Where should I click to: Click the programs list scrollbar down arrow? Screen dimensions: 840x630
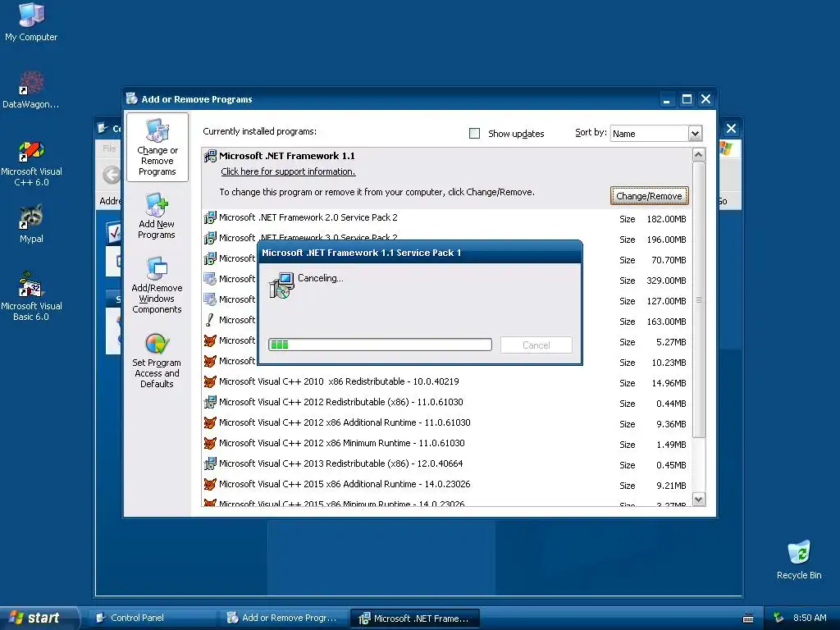pos(698,500)
